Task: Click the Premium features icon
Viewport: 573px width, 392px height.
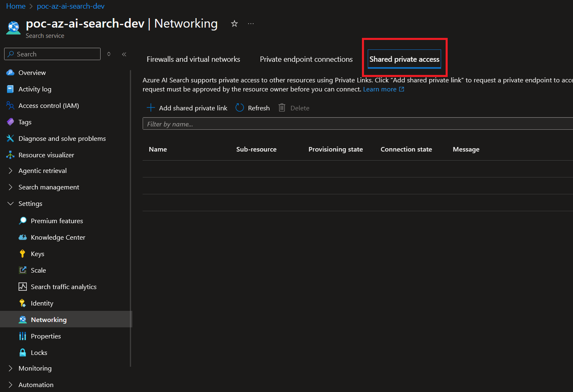Action: point(23,221)
